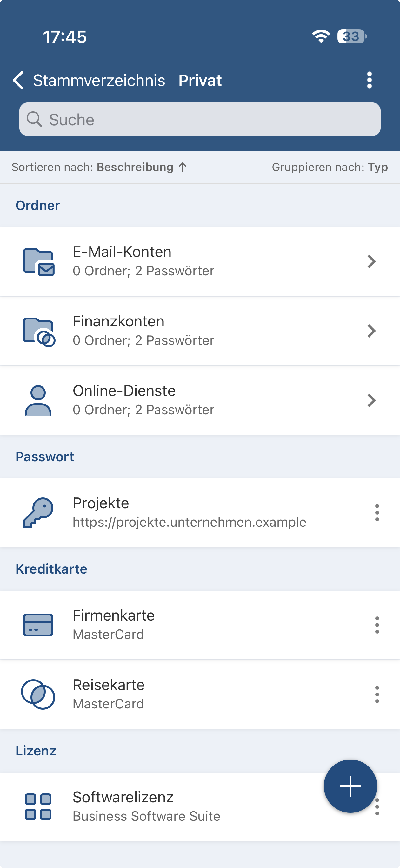This screenshot has width=400, height=868.
Task: Expand E-Mail-Konten folder via chevron
Action: click(371, 261)
